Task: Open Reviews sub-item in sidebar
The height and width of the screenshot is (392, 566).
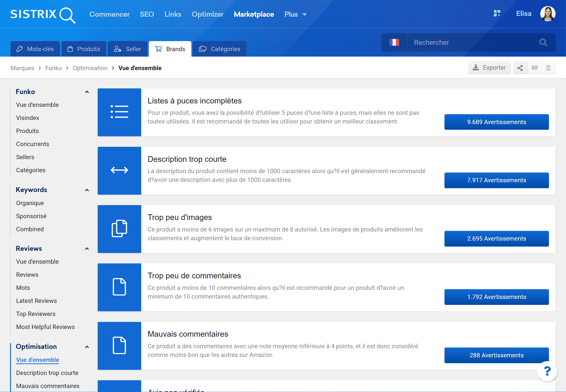Action: (x=27, y=275)
